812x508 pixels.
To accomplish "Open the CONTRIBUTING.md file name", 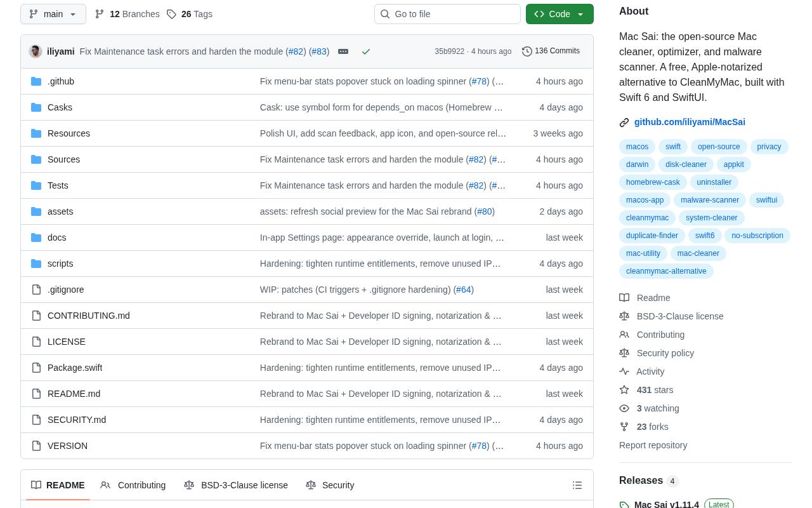I will [x=89, y=316].
